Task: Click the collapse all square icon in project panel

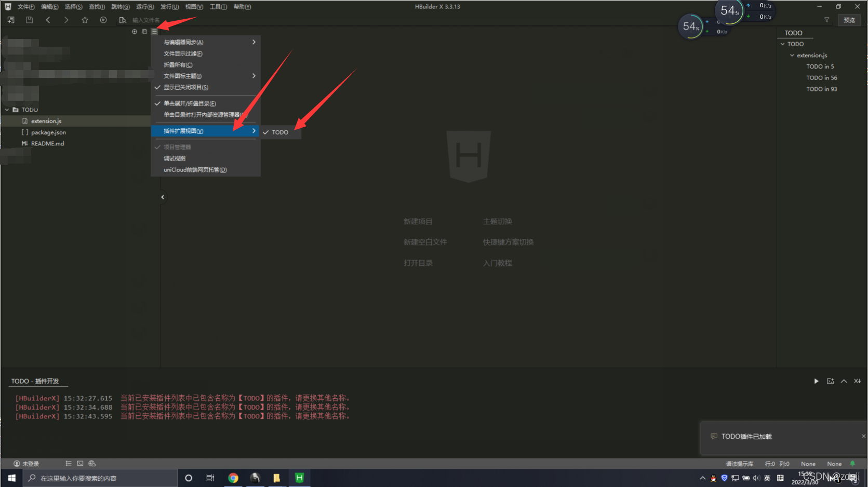Action: click(x=144, y=32)
